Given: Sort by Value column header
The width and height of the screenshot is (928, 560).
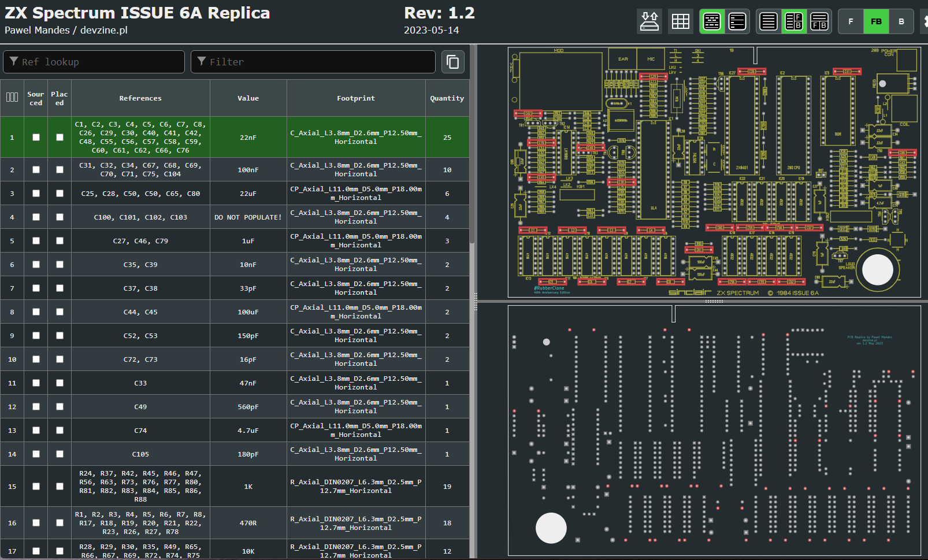Looking at the screenshot, I should tap(248, 98).
